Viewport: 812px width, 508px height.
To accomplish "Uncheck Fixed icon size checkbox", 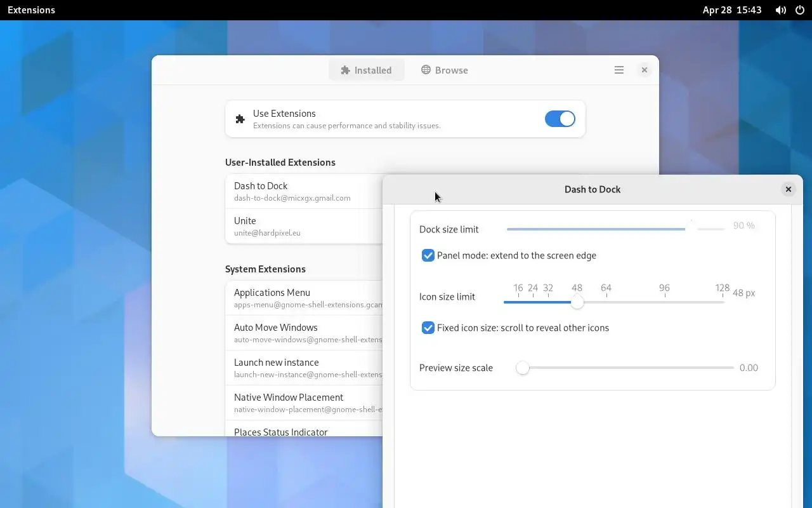I will (x=428, y=328).
